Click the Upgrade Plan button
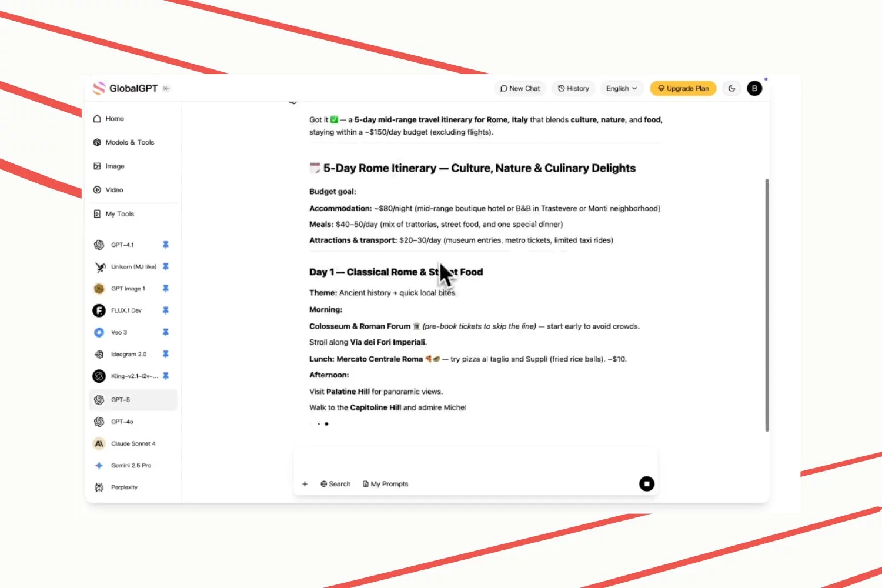The height and width of the screenshot is (588, 882). click(x=683, y=88)
